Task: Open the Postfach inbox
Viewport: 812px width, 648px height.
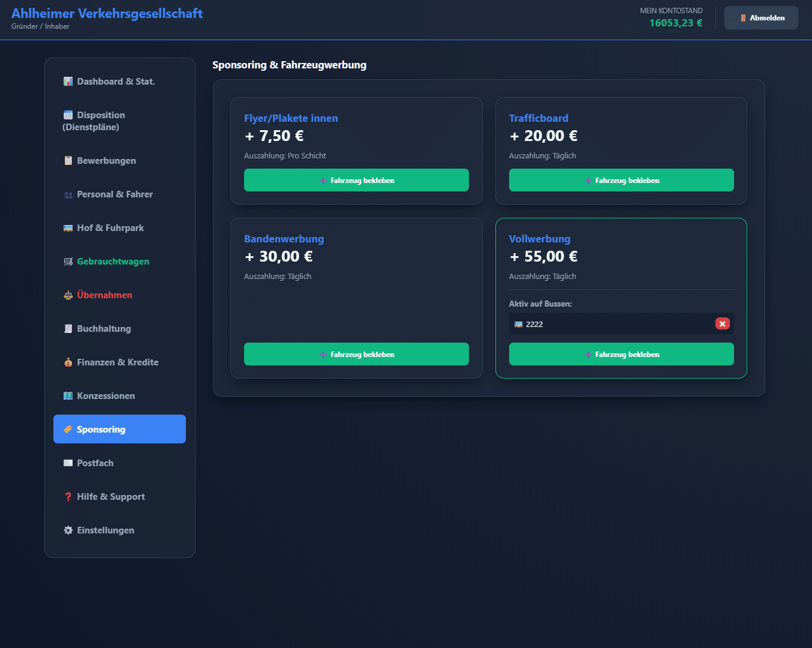Action: click(x=95, y=463)
